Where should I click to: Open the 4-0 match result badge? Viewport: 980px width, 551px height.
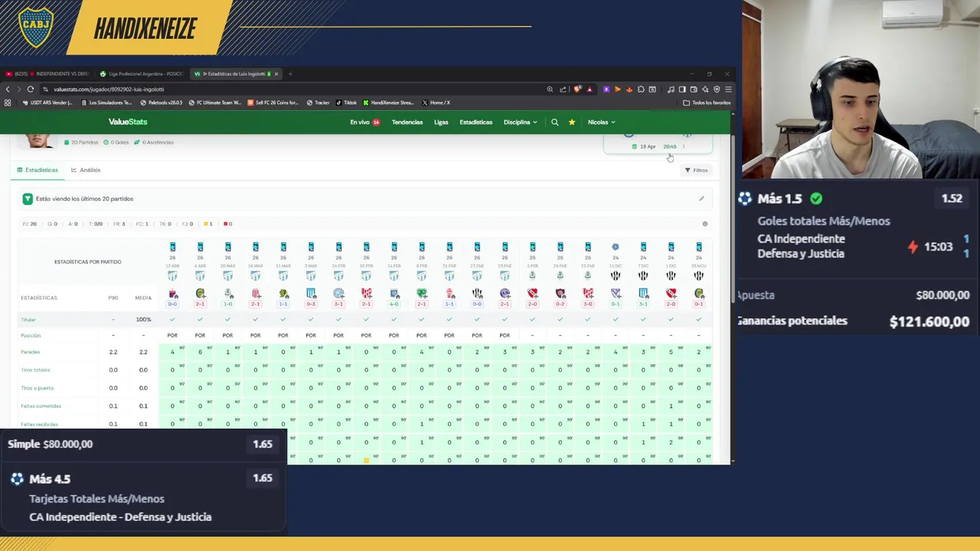coord(394,304)
